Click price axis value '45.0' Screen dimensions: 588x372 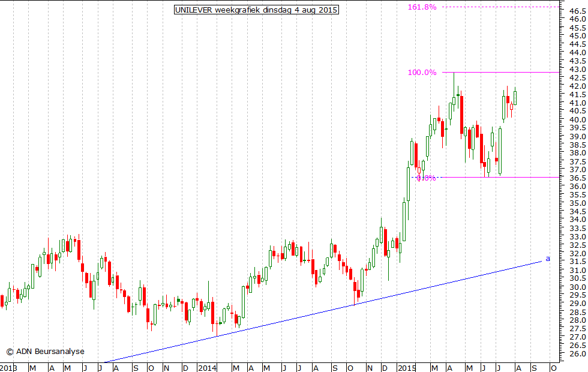577,36
